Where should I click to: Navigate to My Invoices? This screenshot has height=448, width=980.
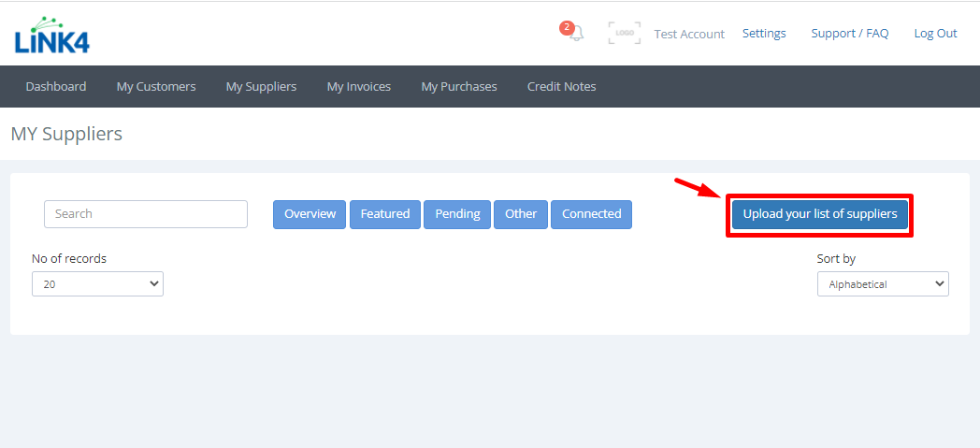coord(359,86)
